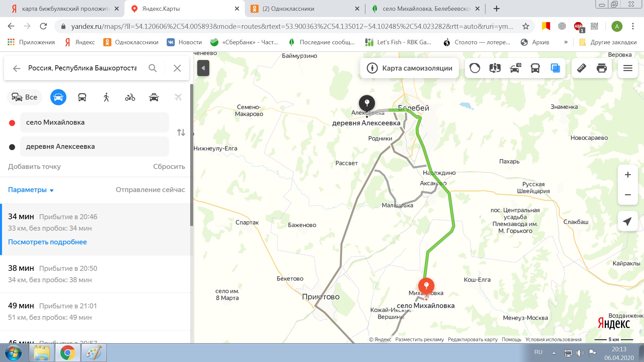Open Отправление сейчас departure time
Image resolution: width=644 pixels, height=362 pixels.
click(x=150, y=190)
